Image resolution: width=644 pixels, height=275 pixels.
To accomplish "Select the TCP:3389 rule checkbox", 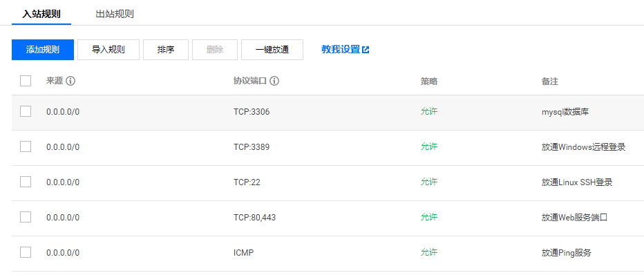I will coord(26,146).
